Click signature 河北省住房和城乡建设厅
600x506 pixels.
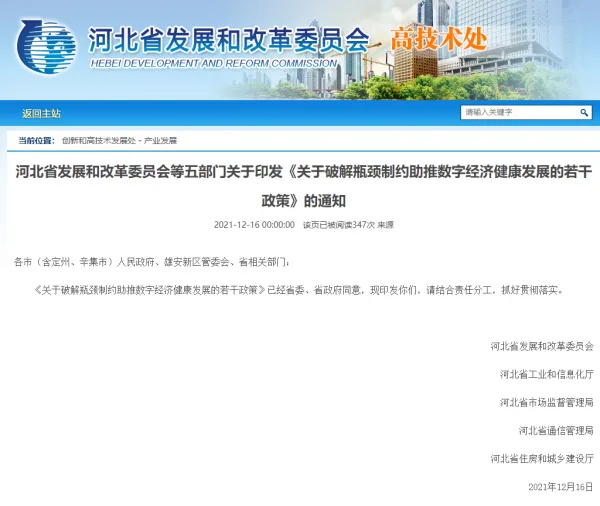[542, 459]
